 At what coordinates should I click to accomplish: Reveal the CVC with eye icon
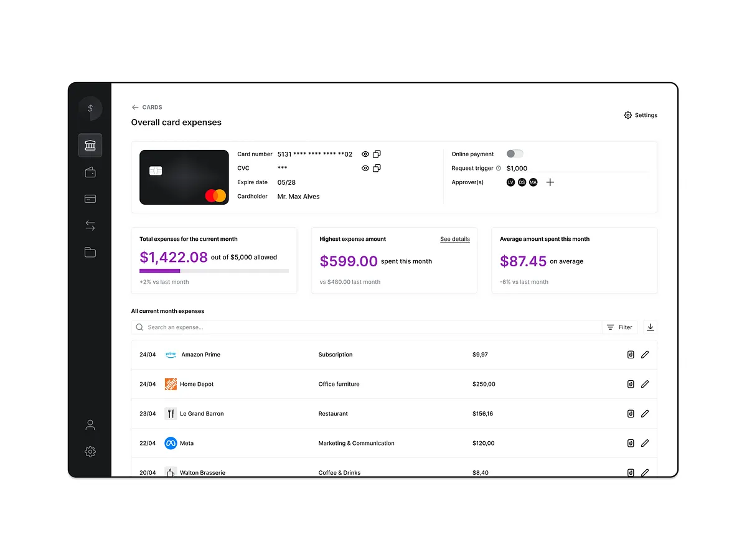click(x=365, y=168)
